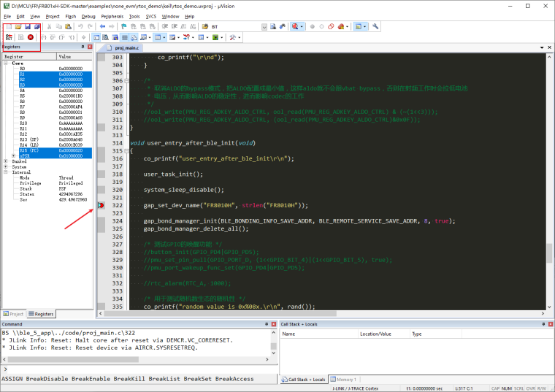
Task: Click Insert/Remove Breakpoint icon
Action: click(x=313, y=26)
